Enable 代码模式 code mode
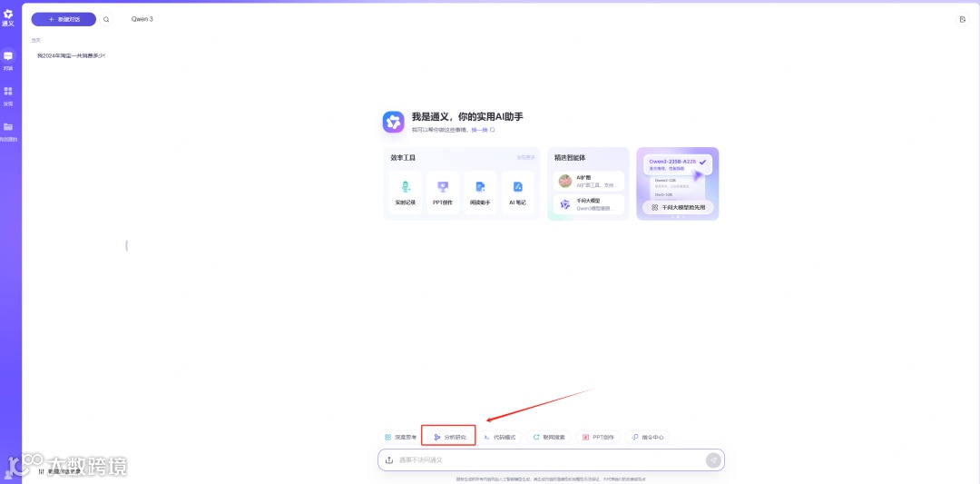The image size is (980, 484). click(x=499, y=437)
